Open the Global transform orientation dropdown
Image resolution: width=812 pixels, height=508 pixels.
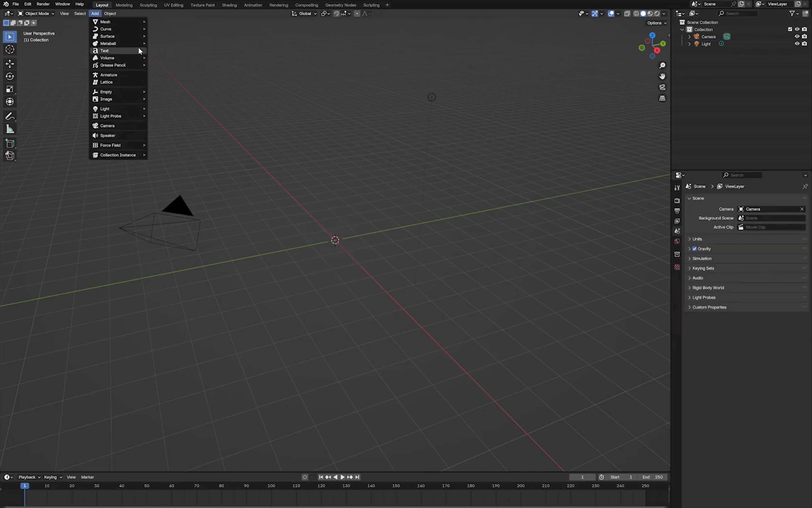tap(304, 14)
